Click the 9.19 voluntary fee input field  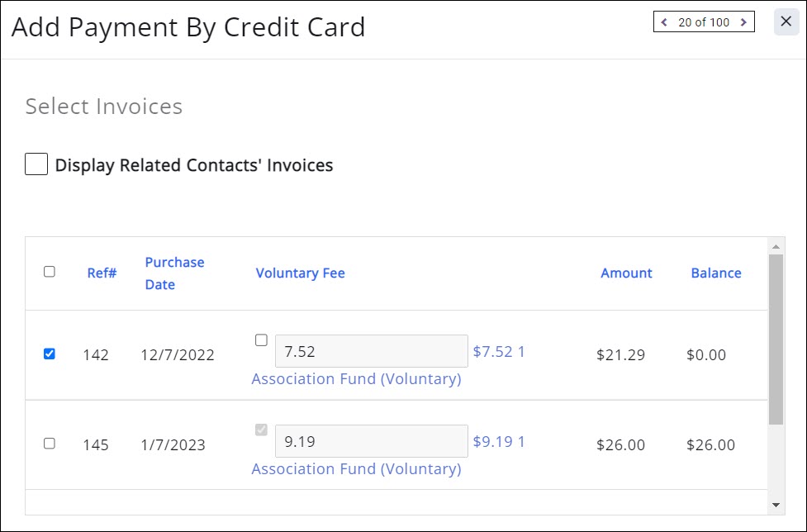coord(371,441)
